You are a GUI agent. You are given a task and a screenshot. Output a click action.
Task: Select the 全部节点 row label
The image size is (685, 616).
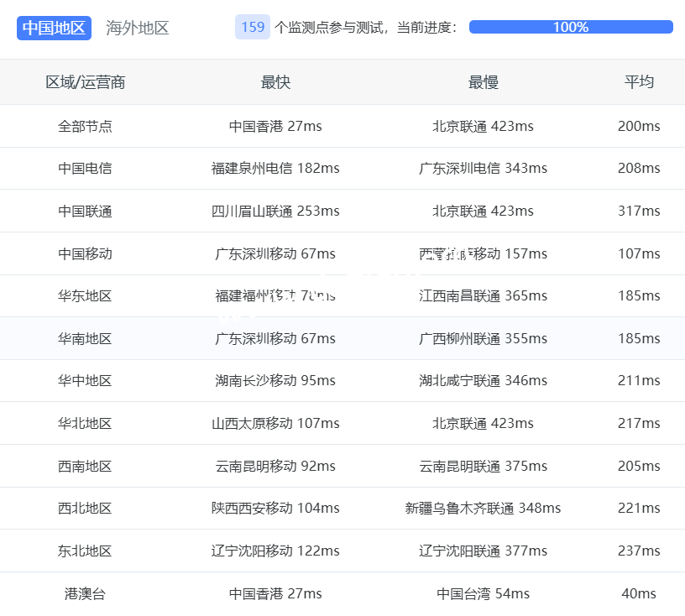coord(85,127)
